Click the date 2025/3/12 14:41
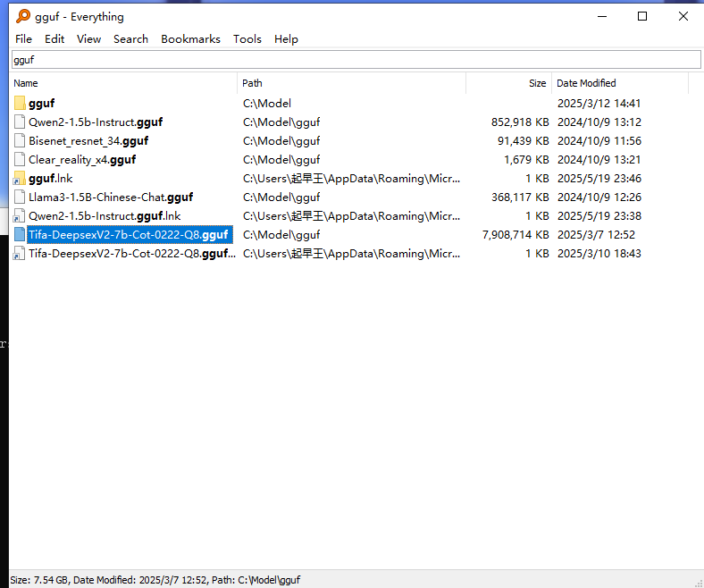This screenshot has width=704, height=588. click(599, 104)
